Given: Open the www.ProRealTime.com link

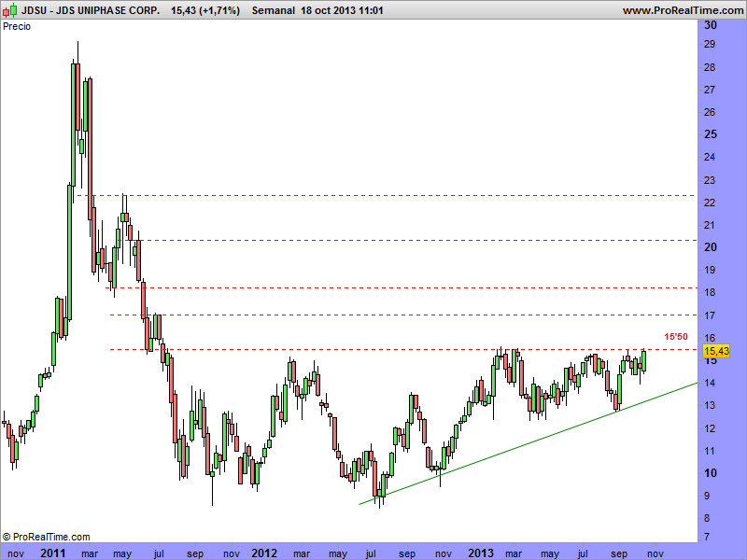Looking at the screenshot, I should 683,10.
